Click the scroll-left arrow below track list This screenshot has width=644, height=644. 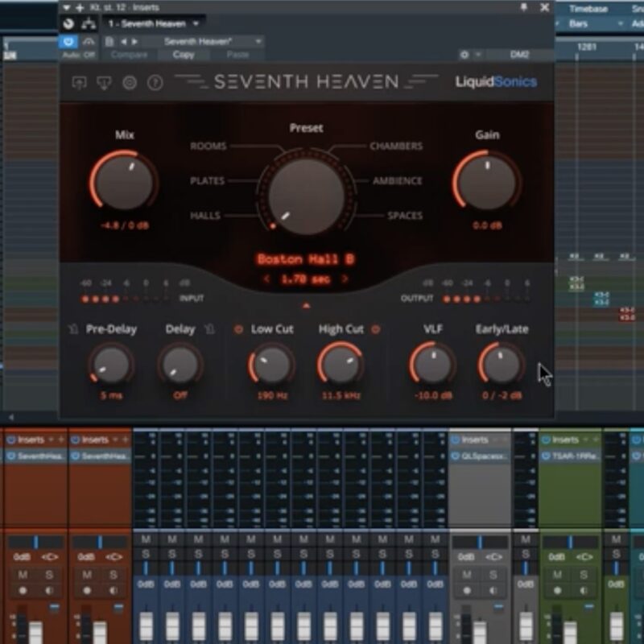(x=10, y=417)
